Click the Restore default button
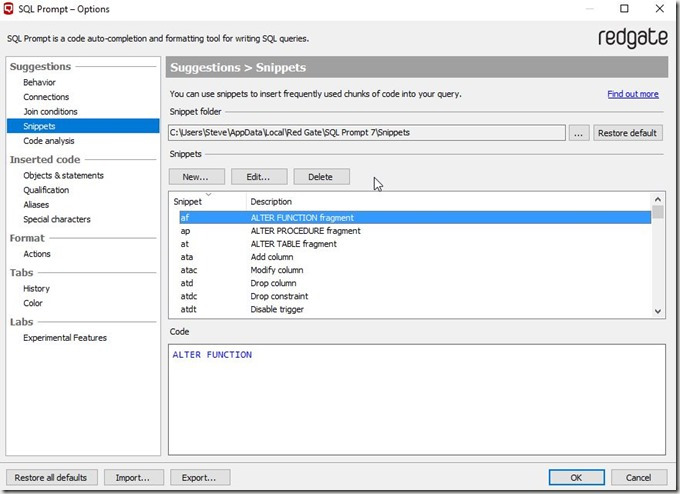The height and width of the screenshot is (494, 680). 628,133
